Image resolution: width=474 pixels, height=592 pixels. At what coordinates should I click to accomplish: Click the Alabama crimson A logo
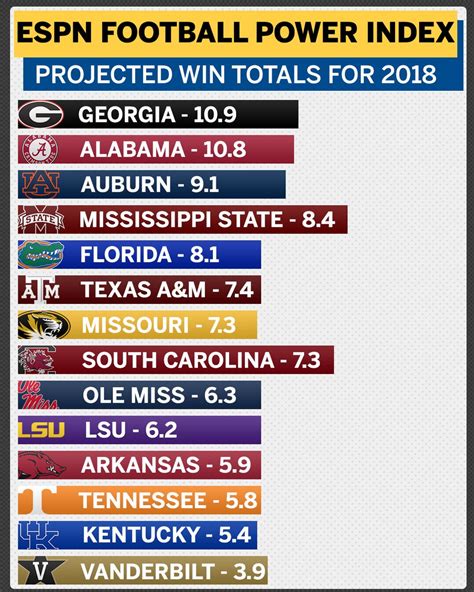[40, 150]
